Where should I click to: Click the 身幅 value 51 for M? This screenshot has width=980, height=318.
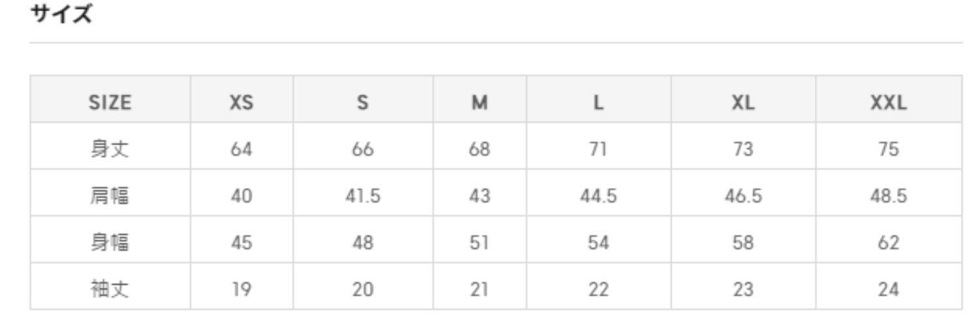pyautogui.click(x=480, y=243)
